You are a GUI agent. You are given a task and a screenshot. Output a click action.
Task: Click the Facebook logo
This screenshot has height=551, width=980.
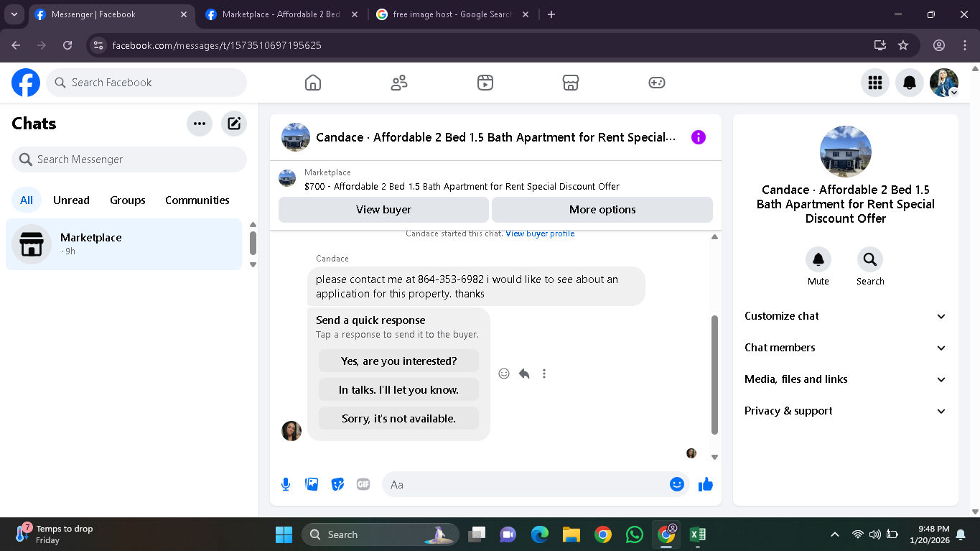tap(26, 83)
